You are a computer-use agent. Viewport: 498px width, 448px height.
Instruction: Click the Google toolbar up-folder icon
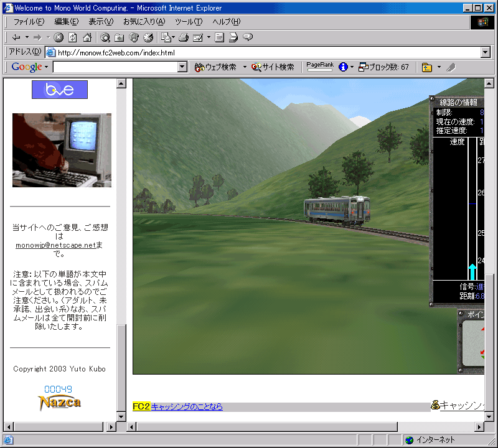[x=426, y=67]
